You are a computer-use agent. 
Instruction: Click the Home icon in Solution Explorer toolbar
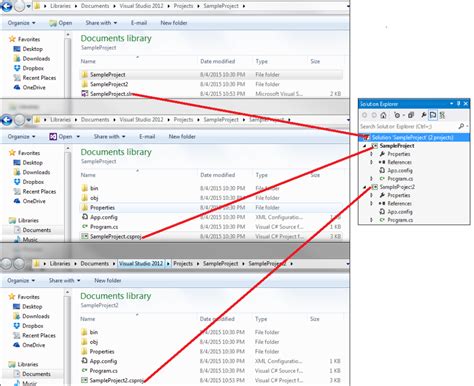[x=383, y=115]
